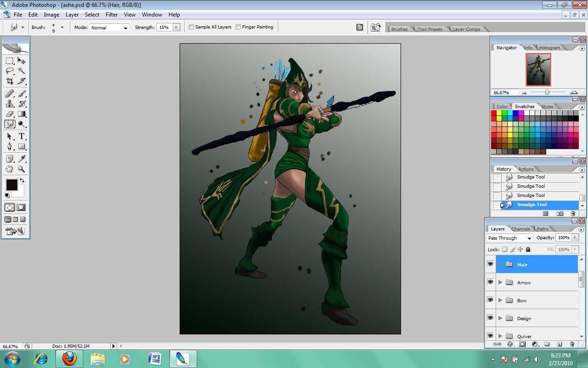Choose the Type tool

point(22,136)
